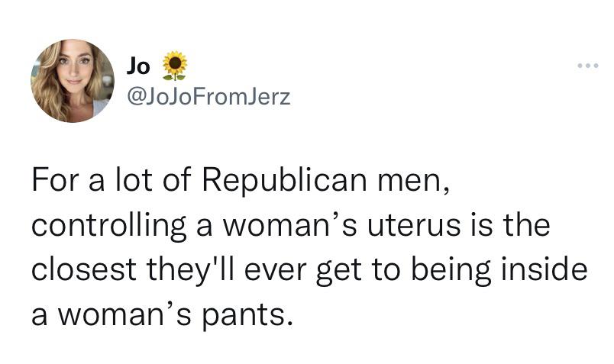Click the word Republican in the tweet
Viewport: 614px width, 364px height.
pyautogui.click(x=285, y=181)
